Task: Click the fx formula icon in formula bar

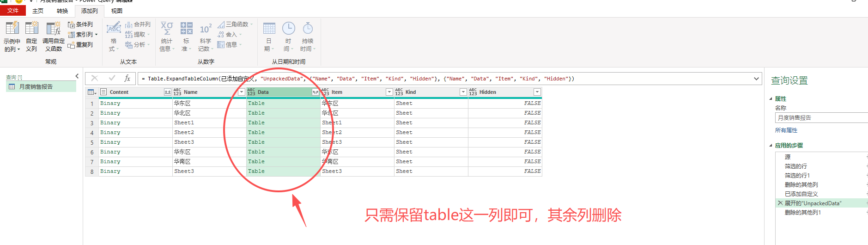Action: tap(127, 79)
